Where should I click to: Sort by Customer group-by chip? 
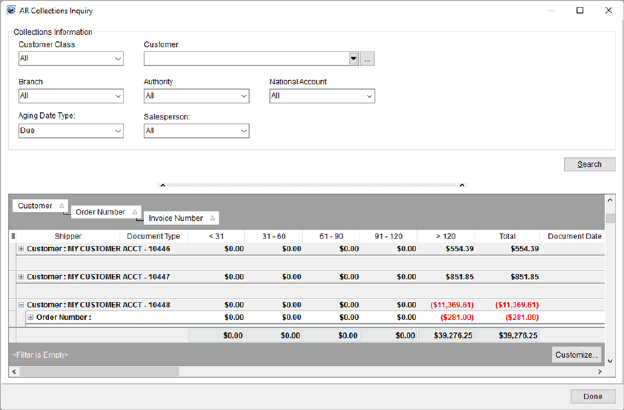(x=40, y=206)
